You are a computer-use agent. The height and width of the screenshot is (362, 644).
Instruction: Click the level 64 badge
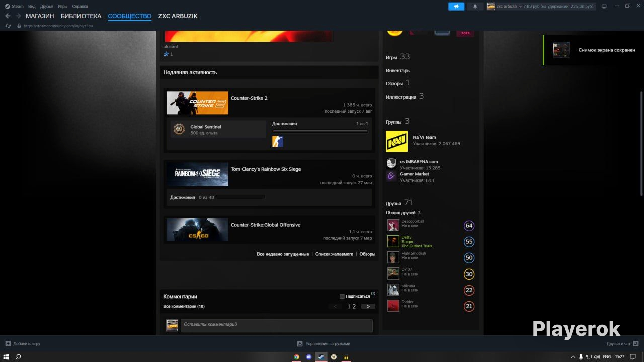469,226
